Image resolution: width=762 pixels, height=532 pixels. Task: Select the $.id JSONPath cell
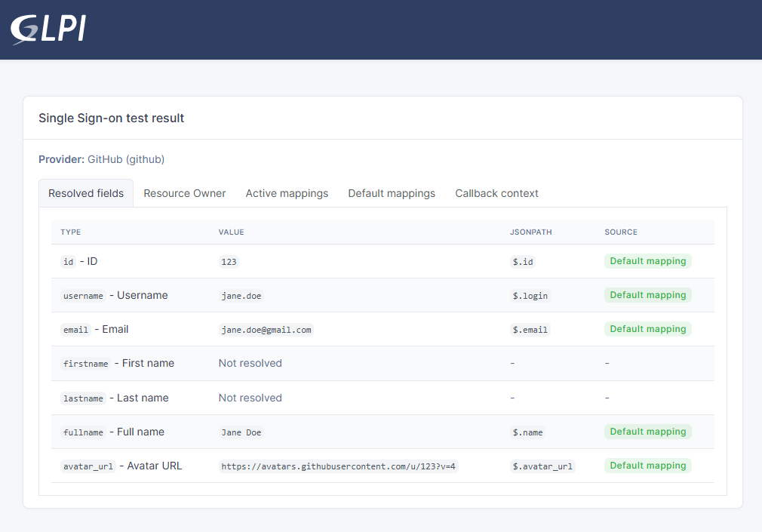coord(523,262)
